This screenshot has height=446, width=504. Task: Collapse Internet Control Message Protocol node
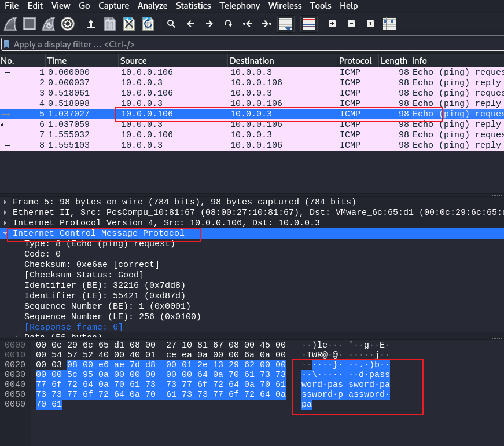tap(5, 233)
